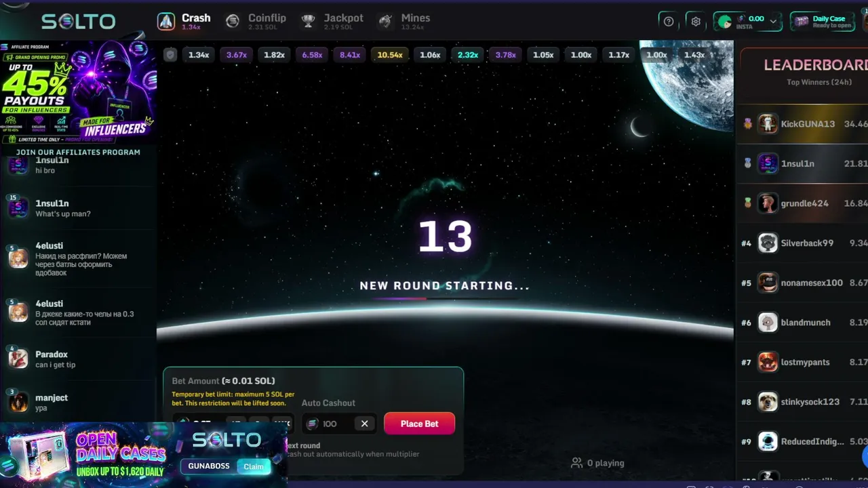Click KickGUNA13's leaderboard avatar
This screenshot has width=868, height=488.
(768, 124)
